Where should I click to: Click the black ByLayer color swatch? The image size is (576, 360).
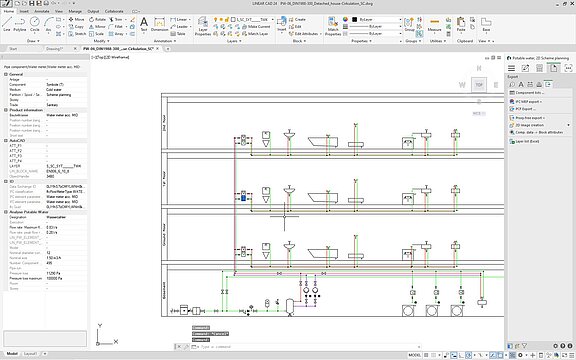(354, 19)
